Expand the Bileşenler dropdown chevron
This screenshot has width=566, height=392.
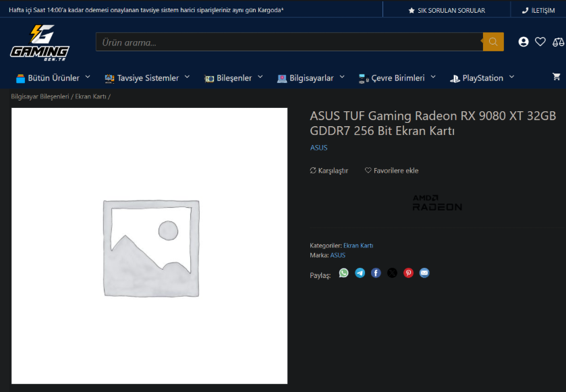260,77
